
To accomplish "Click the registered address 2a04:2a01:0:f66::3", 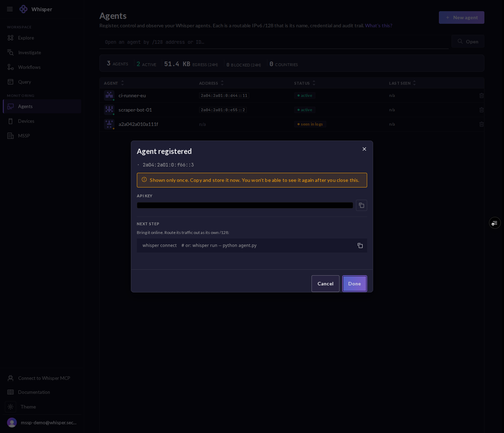I will click(168, 165).
